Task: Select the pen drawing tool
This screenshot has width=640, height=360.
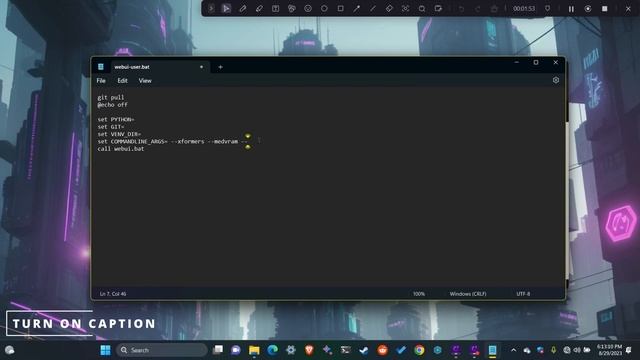Action: coord(242,9)
